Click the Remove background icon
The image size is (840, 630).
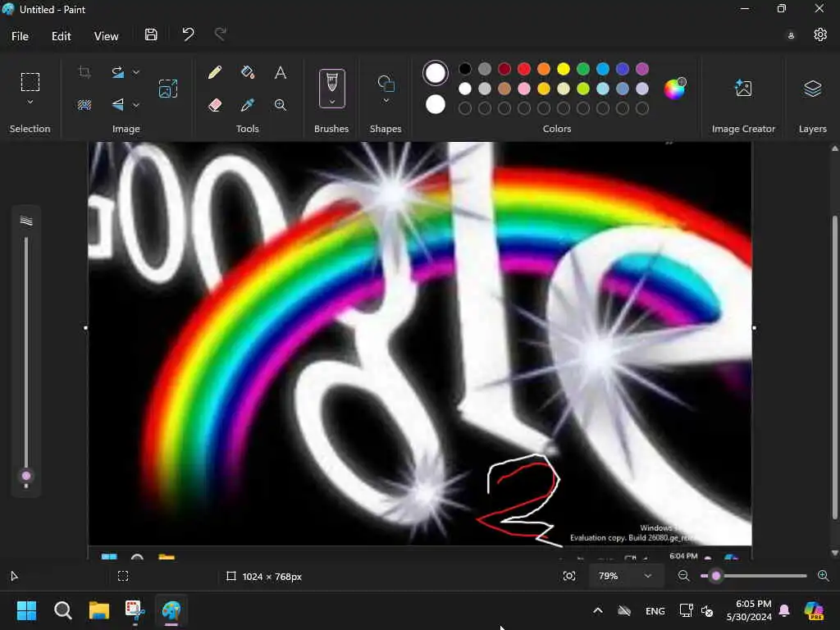tap(84, 105)
